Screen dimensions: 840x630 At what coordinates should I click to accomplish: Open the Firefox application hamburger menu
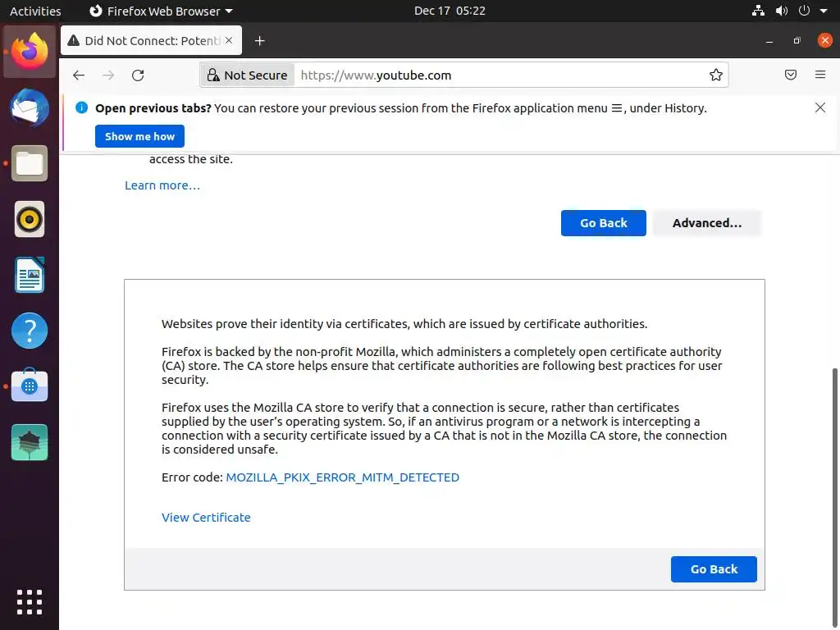(820, 75)
